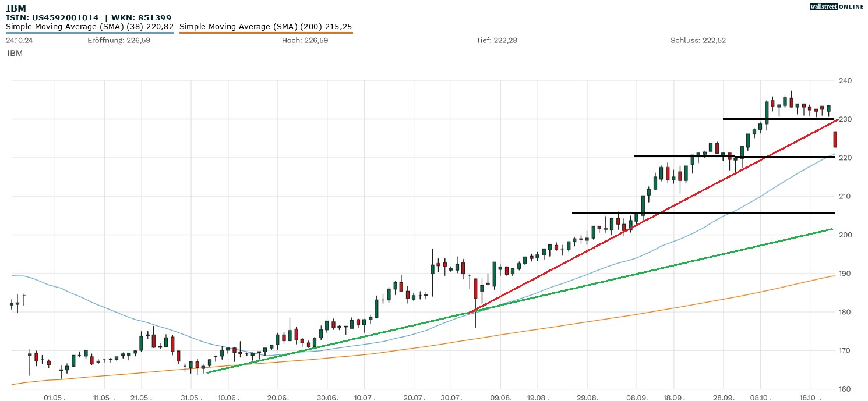Click the 30.06. date axis label
This screenshot has height=401, width=868.
click(x=327, y=397)
